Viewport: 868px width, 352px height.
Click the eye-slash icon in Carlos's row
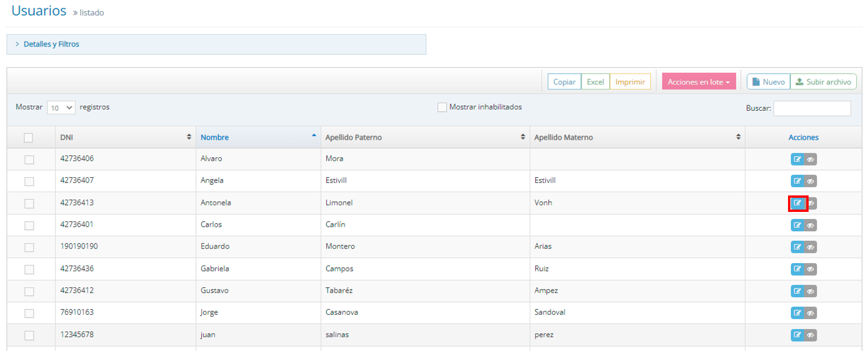coord(810,225)
